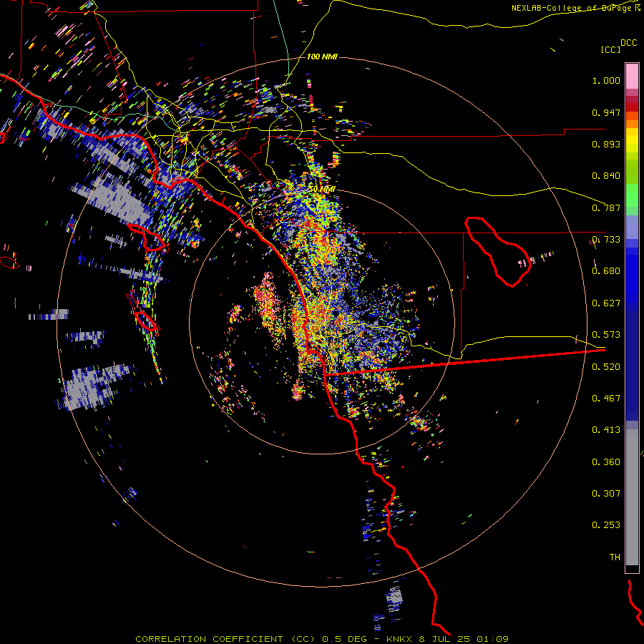Viewport: 644px width, 644px height.
Task: Select the 0.947 scale value
Action: tap(606, 112)
